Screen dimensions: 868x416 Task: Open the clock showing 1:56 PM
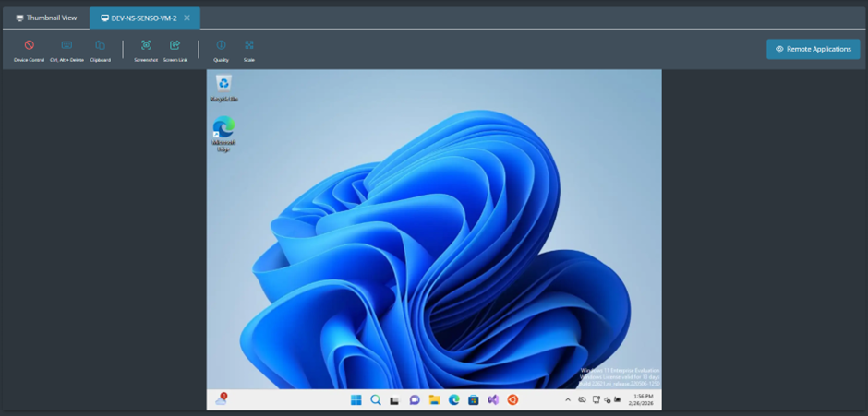pyautogui.click(x=642, y=400)
